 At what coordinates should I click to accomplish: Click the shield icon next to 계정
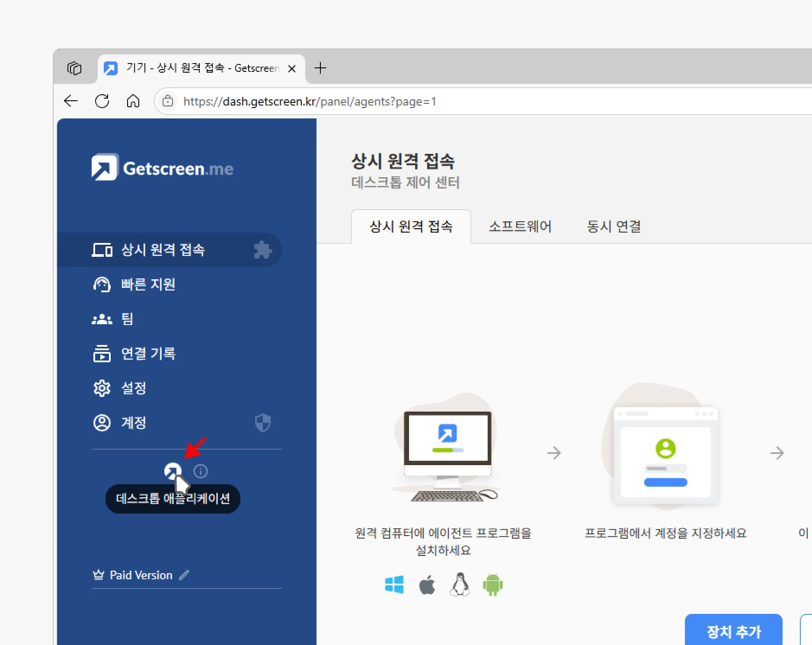262,423
